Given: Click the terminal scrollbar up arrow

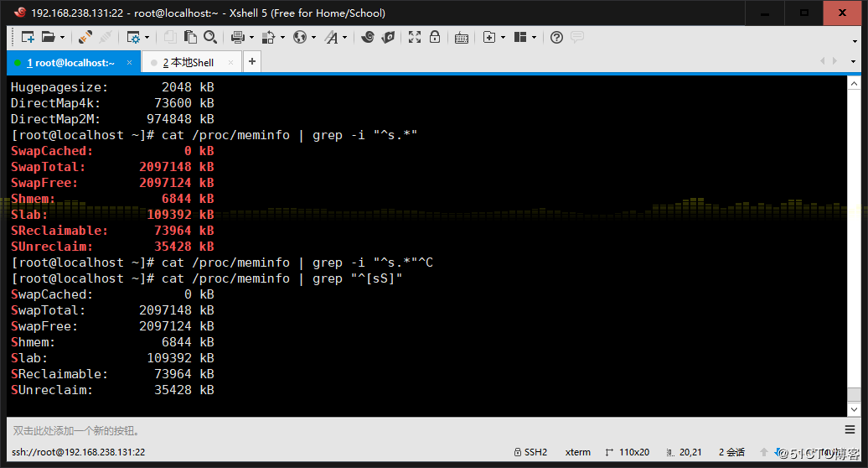Looking at the screenshot, I should (x=853, y=83).
